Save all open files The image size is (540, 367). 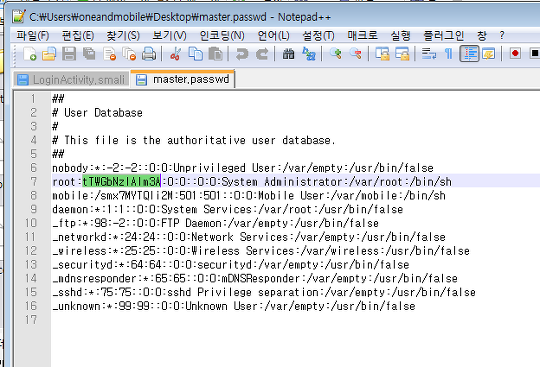click(x=89, y=54)
